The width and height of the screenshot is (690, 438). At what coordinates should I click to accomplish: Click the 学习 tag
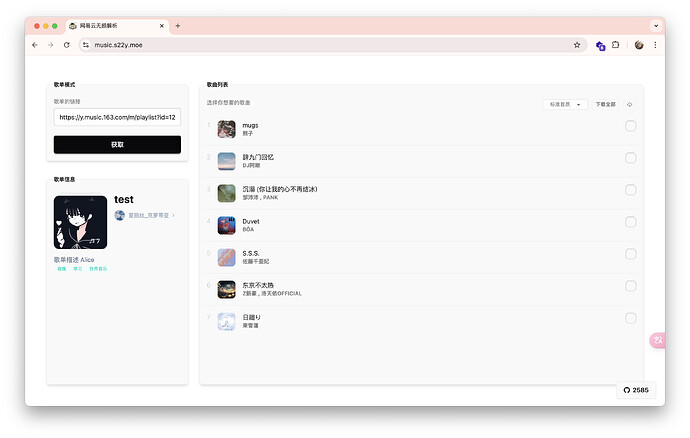click(x=77, y=269)
